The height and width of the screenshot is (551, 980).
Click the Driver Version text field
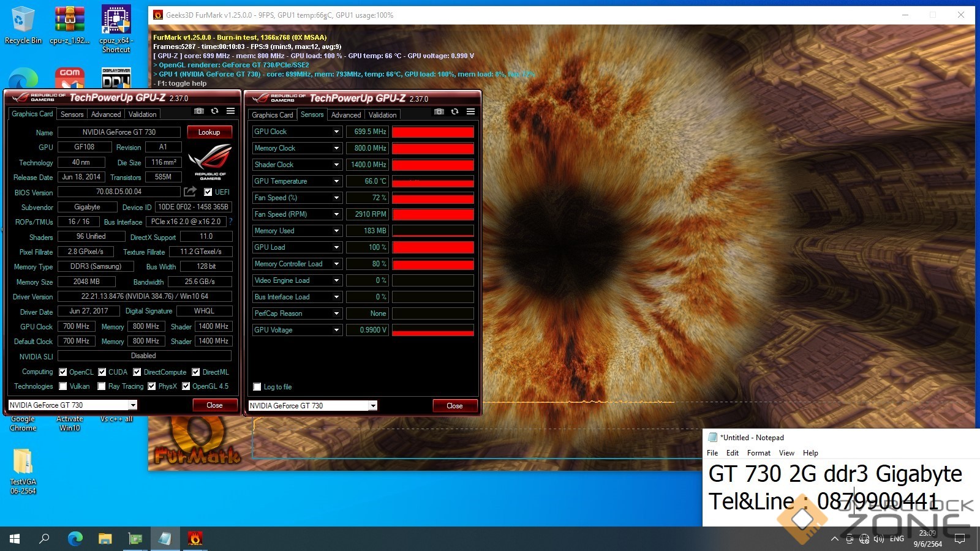point(145,296)
